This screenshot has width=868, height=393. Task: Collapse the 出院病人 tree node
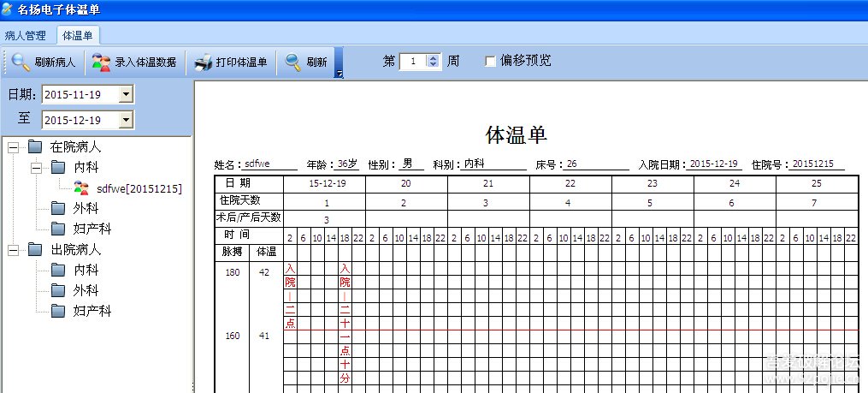click(x=13, y=250)
